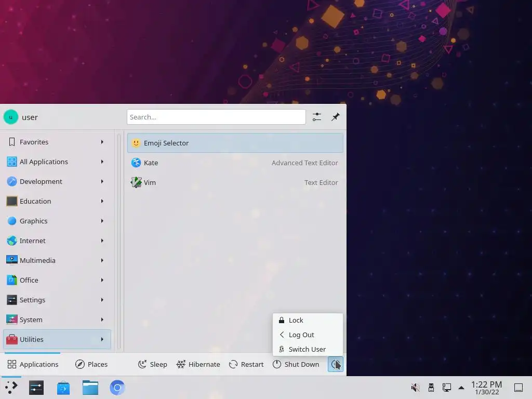Expand the Graphics submenu arrow
This screenshot has height=399, width=532.
[102, 221]
